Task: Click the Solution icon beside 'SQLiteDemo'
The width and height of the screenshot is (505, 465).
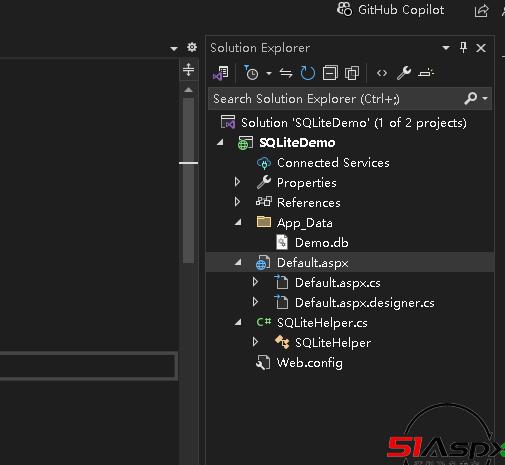Action: [x=228, y=122]
